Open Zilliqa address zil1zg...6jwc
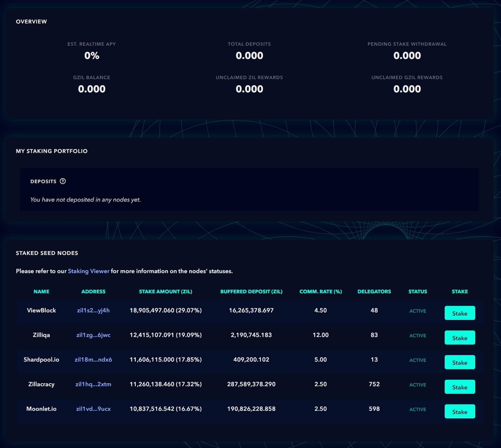501x448 pixels. coord(93,335)
